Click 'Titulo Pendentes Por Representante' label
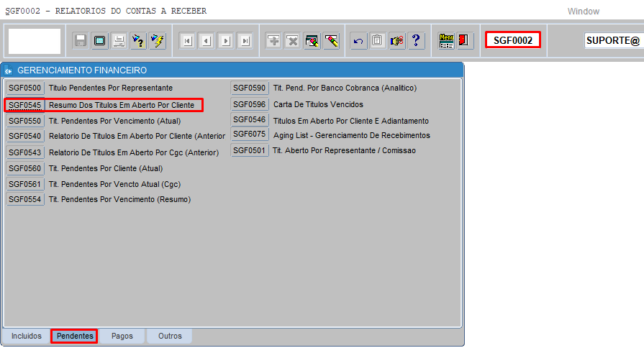The height and width of the screenshot is (348, 644). 111,88
